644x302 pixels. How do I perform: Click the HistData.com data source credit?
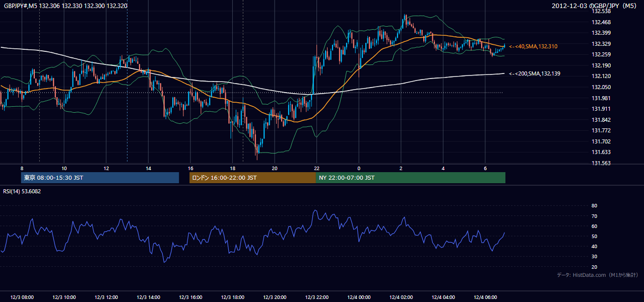[598, 275]
